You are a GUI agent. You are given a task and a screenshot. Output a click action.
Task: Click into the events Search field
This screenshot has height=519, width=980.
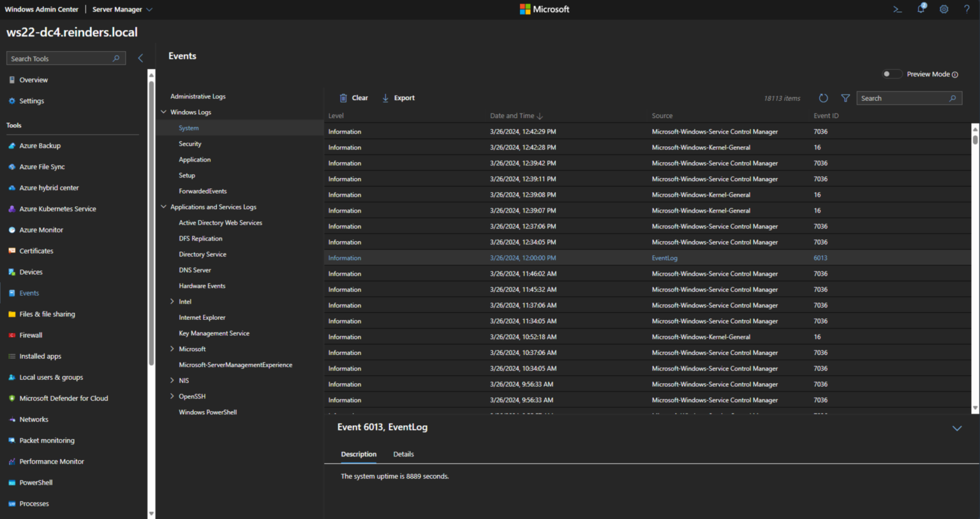[906, 98]
